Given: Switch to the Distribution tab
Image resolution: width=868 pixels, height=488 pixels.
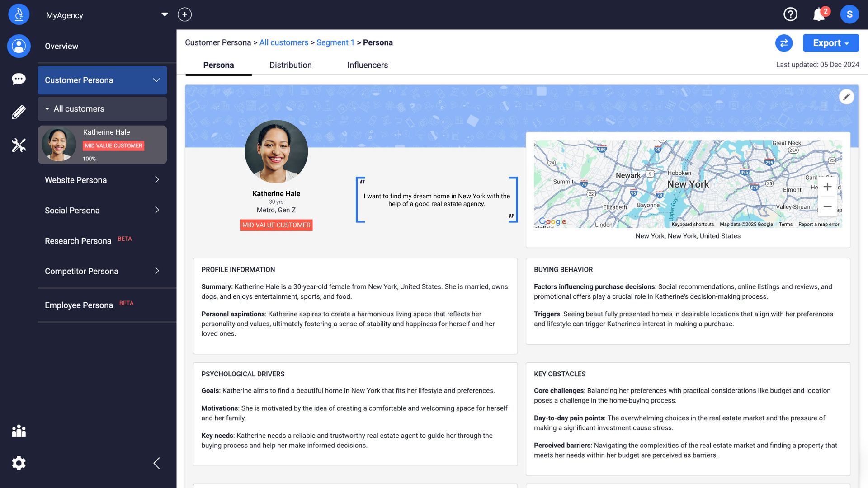Looking at the screenshot, I should [290, 65].
